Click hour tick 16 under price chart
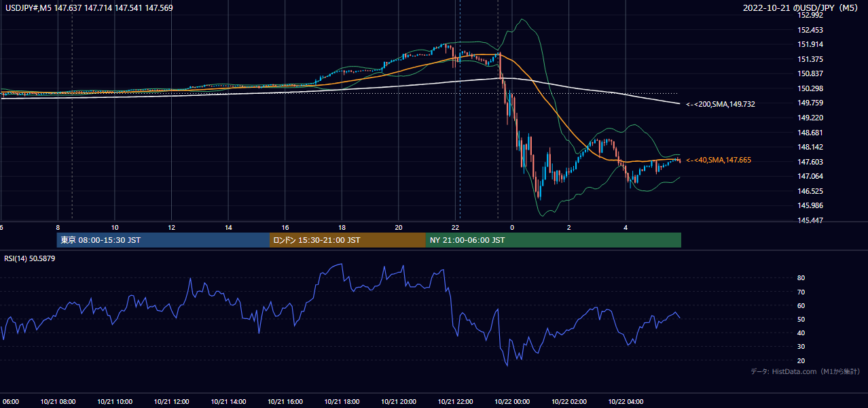The width and height of the screenshot is (868, 408). point(285,227)
